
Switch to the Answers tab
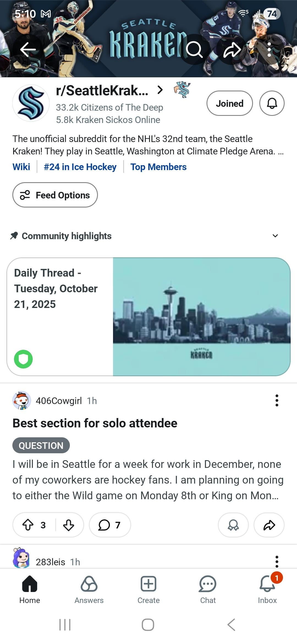pyautogui.click(x=89, y=590)
